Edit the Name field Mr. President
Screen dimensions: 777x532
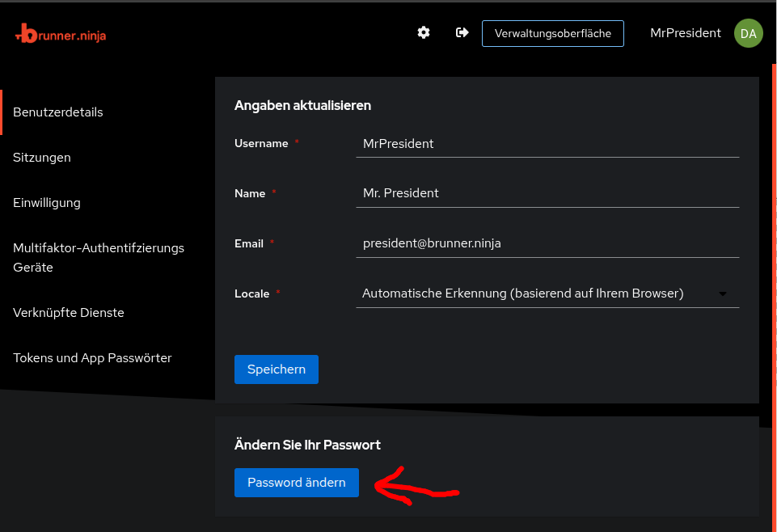[x=547, y=193]
